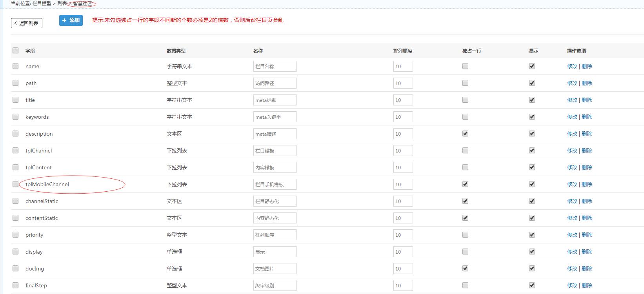Click the 名称 input showing 栏目名称

coord(275,66)
